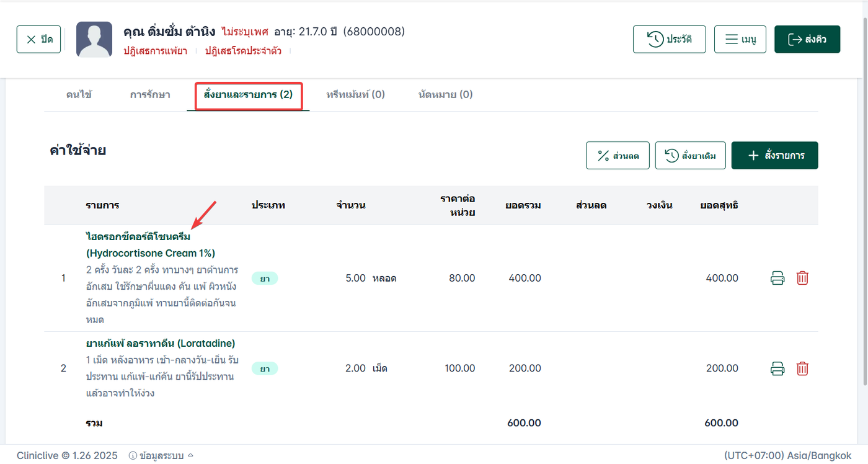Switch to the การรักษา tab
This screenshot has width=868, height=464.
(150, 95)
